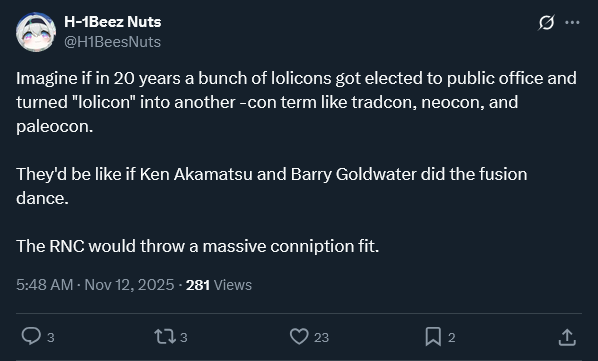Screen dimensions: 598x361
Task: Like the post with heart icon
Action: pyautogui.click(x=299, y=337)
